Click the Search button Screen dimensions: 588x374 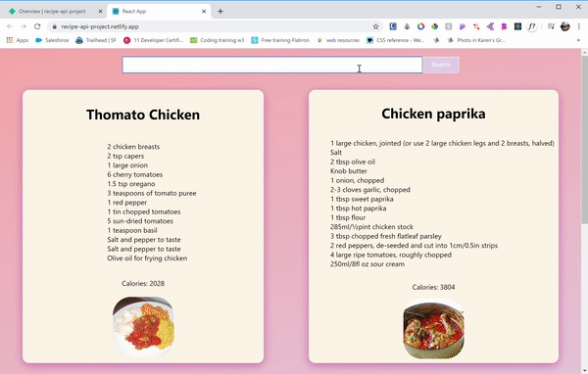pos(441,65)
